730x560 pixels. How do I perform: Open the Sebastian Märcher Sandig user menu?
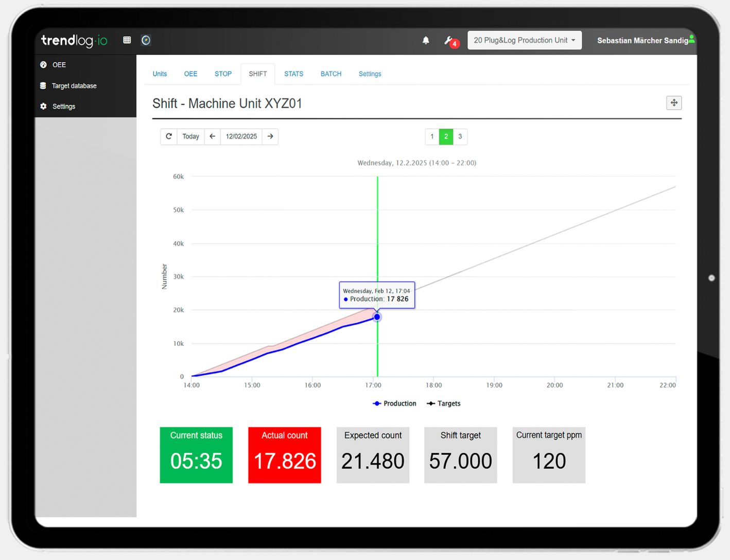coord(645,40)
